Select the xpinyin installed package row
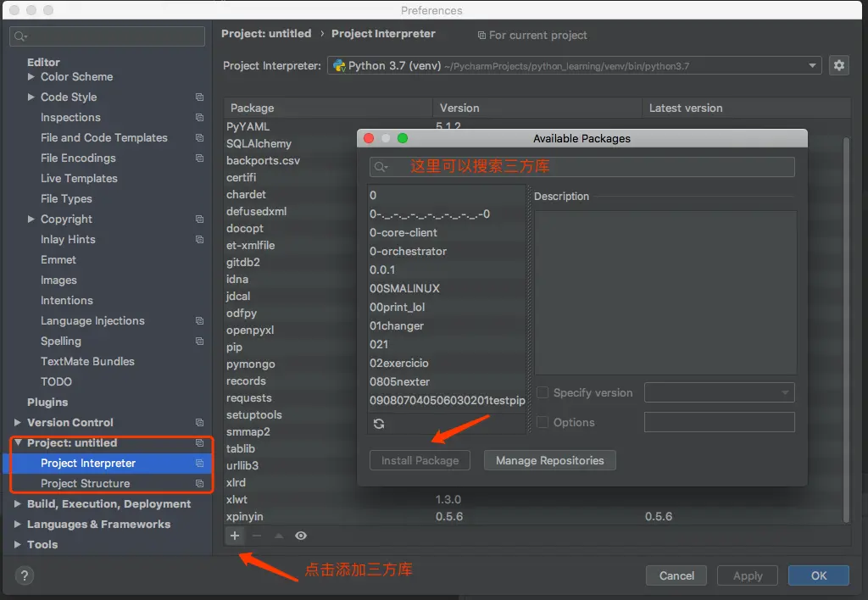This screenshot has height=600, width=868. tap(532, 516)
